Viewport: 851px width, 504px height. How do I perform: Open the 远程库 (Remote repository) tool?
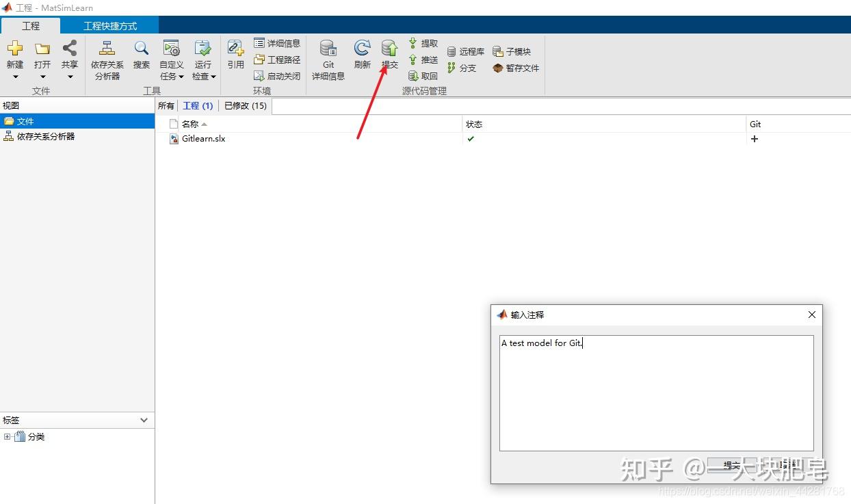click(465, 51)
